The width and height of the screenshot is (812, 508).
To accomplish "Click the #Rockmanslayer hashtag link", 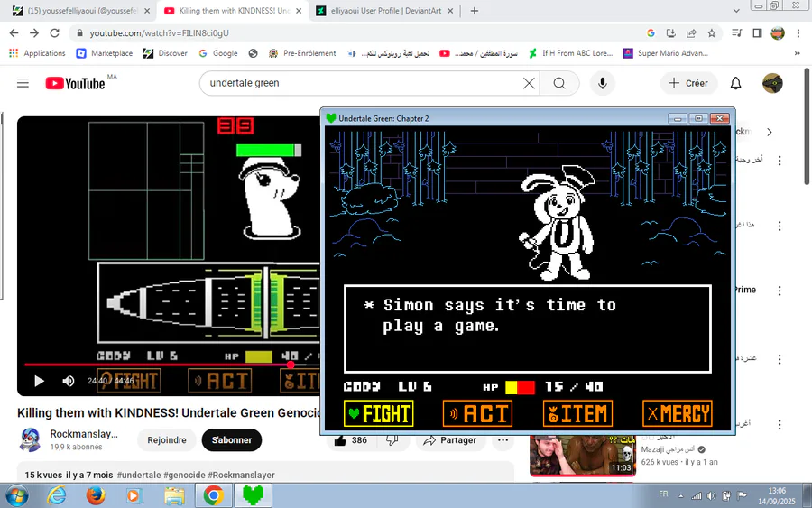I will [241, 475].
